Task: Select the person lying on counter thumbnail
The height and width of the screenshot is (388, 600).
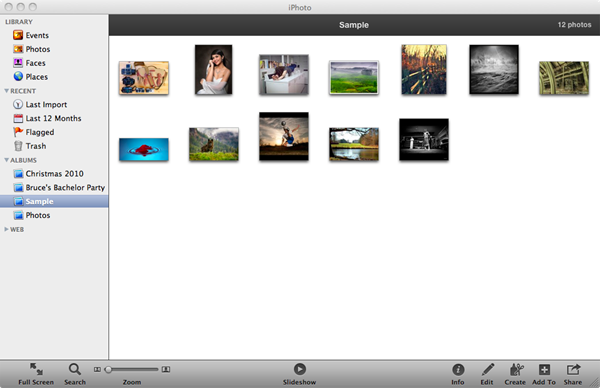Action: click(284, 74)
